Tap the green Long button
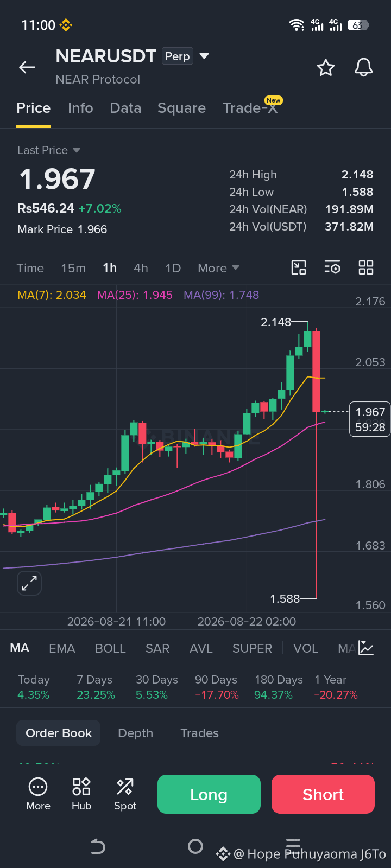 coord(209,794)
